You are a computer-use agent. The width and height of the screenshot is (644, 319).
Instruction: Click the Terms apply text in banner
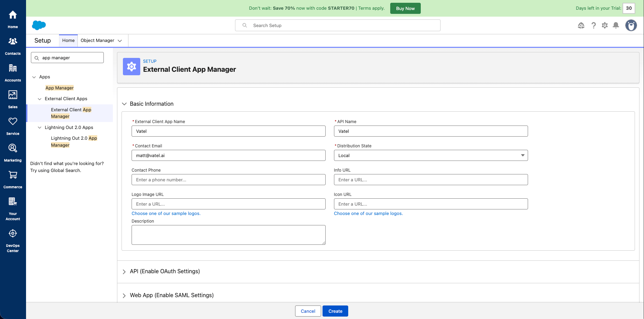[371, 8]
